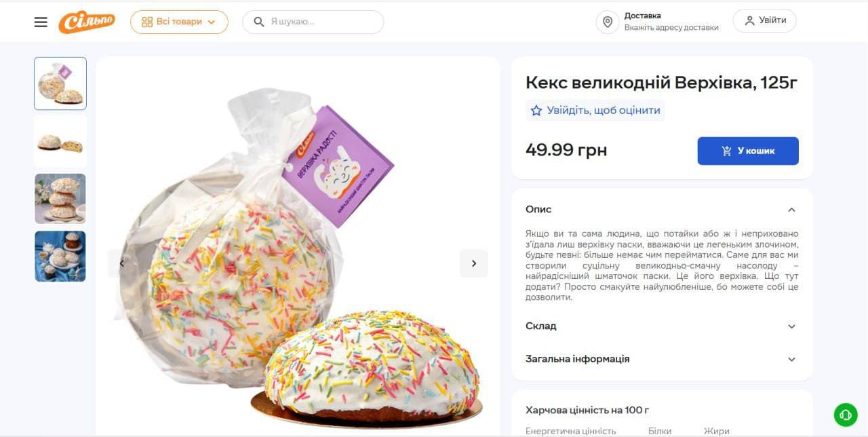Select the first packaged cake thumbnail
The width and height of the screenshot is (868, 437).
(60, 83)
